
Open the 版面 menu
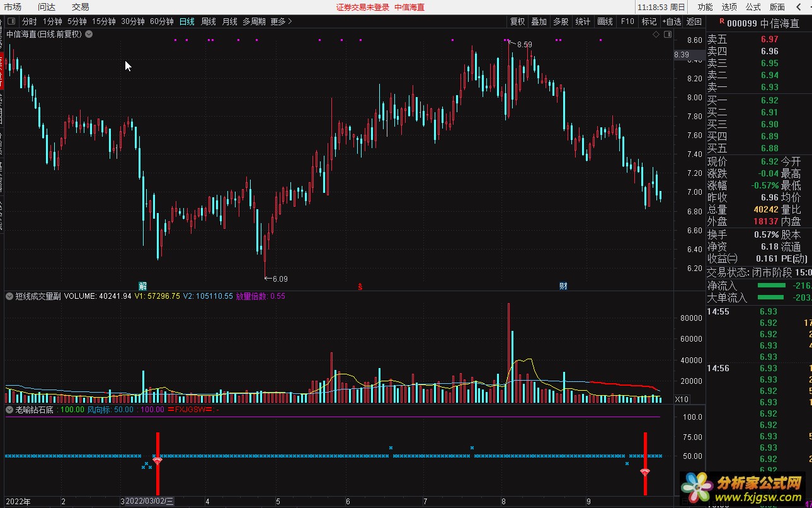coord(777,7)
